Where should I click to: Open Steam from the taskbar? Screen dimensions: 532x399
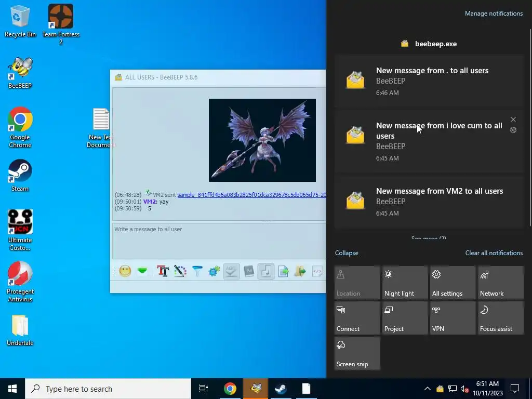281,389
